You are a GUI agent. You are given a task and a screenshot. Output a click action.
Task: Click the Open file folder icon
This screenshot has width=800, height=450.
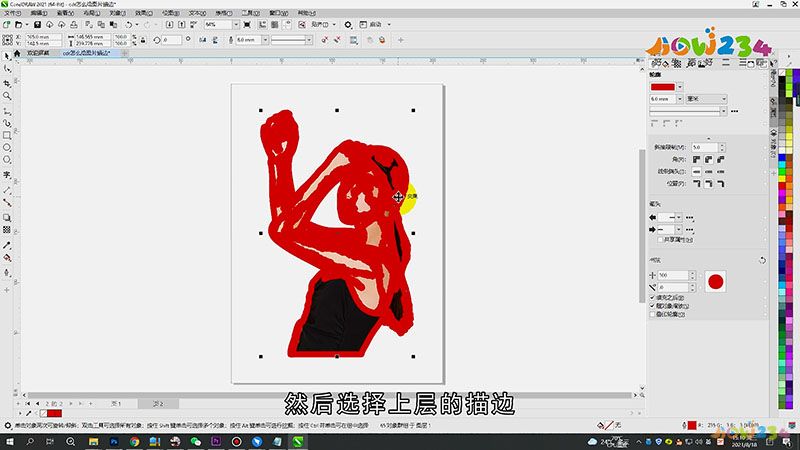click(x=19, y=24)
